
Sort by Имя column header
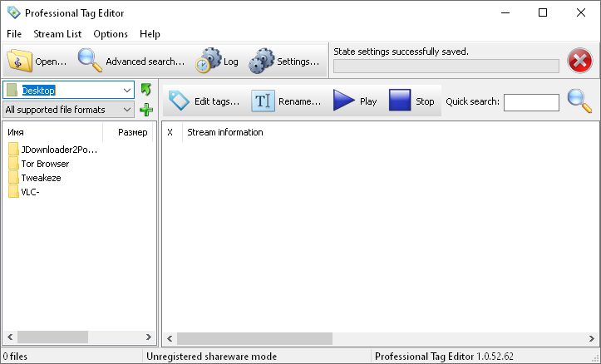click(53, 132)
